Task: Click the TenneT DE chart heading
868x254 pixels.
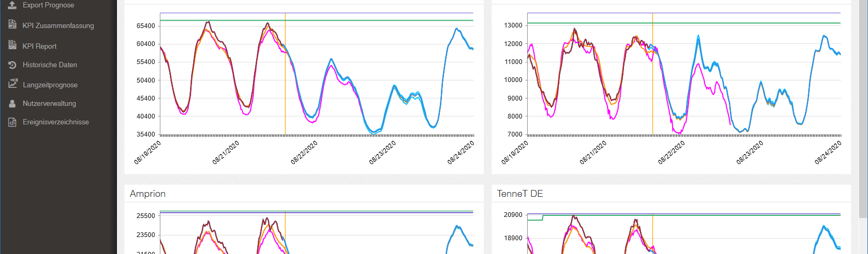Action: point(520,194)
